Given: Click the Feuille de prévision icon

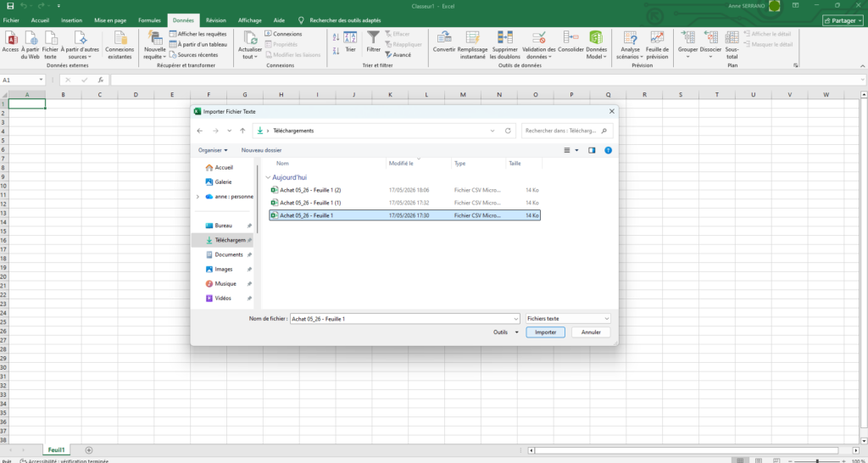Looking at the screenshot, I should click(657, 46).
